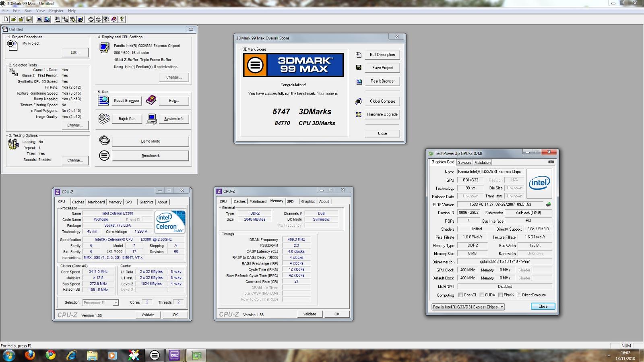Click the Edit Description button
The width and height of the screenshot is (644, 362).
[382, 55]
